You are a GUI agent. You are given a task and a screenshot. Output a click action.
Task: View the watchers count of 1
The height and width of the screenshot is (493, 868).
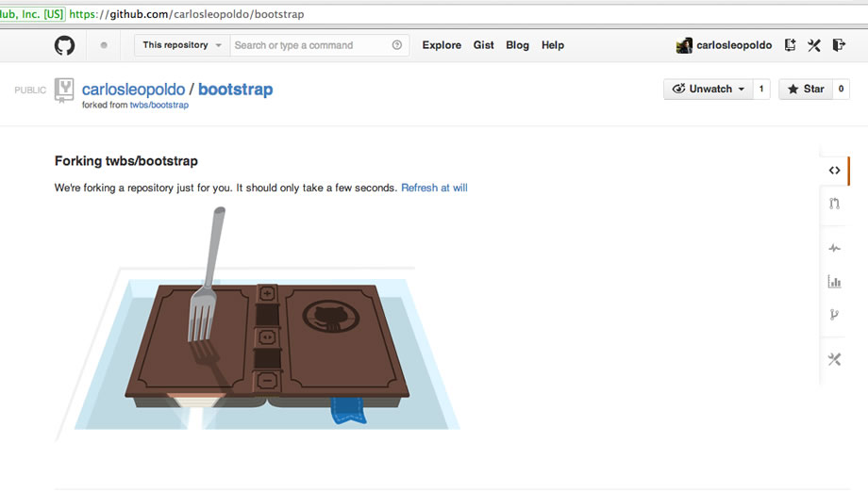tap(761, 90)
